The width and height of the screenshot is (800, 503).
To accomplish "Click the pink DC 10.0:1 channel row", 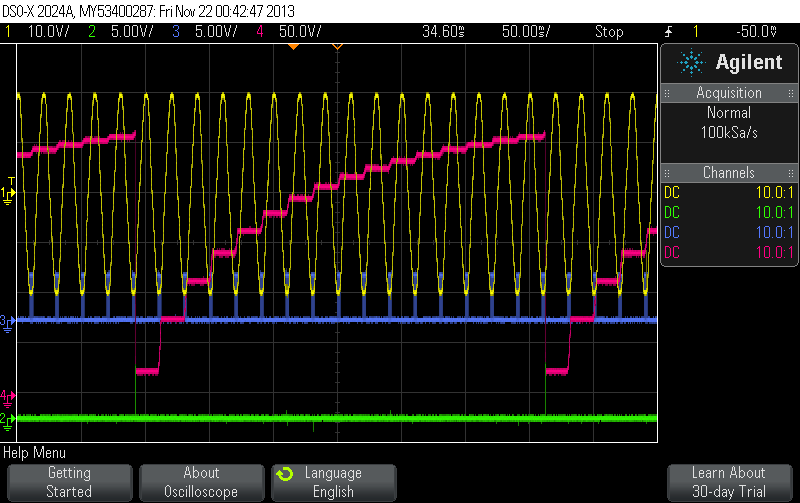I will click(x=729, y=252).
